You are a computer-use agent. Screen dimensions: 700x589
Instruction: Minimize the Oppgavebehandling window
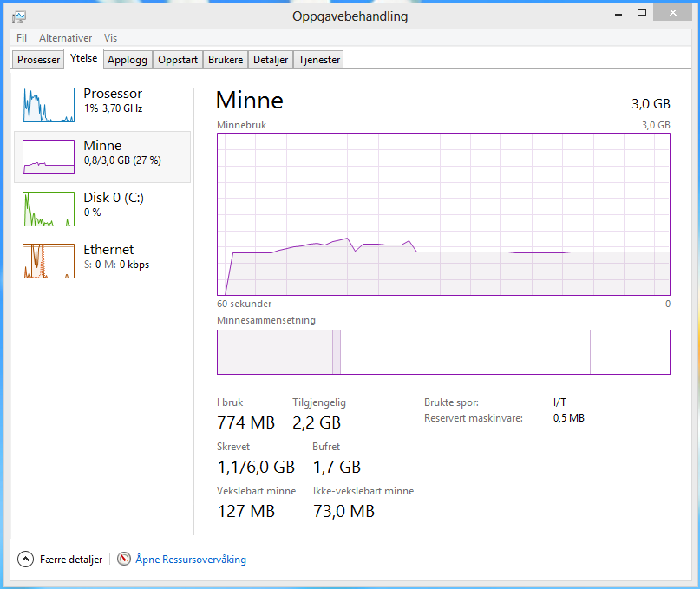(618, 13)
